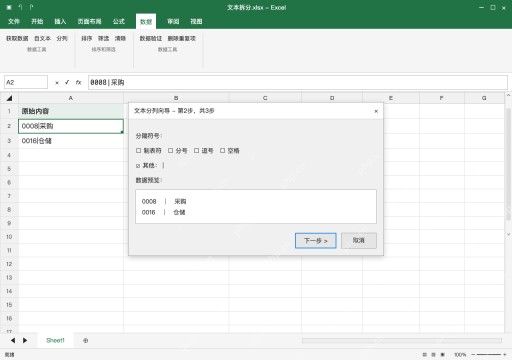Click the 100% zoom level in status bar

click(x=460, y=355)
